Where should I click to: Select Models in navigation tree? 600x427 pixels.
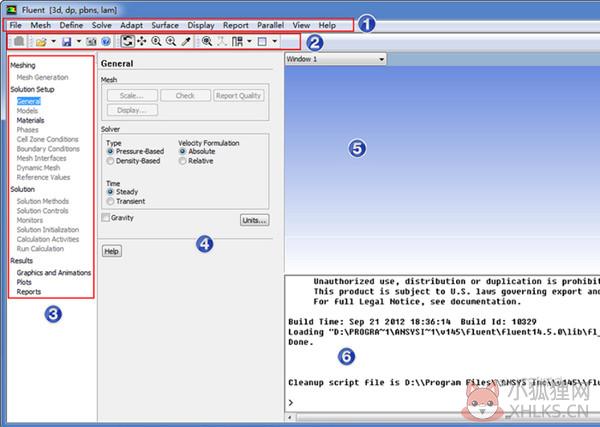27,111
